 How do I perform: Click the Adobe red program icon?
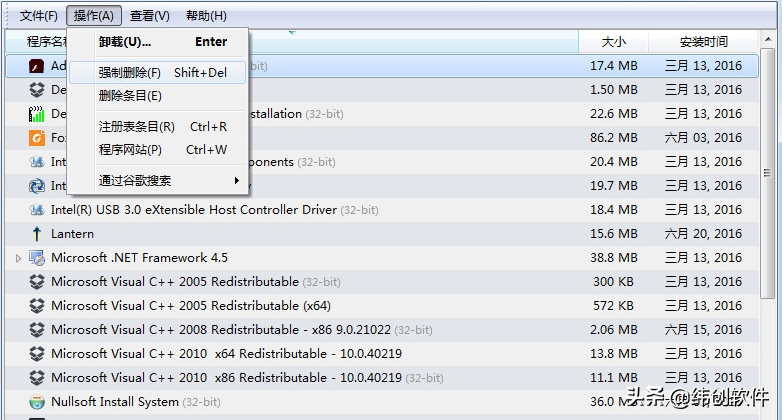[x=36, y=66]
